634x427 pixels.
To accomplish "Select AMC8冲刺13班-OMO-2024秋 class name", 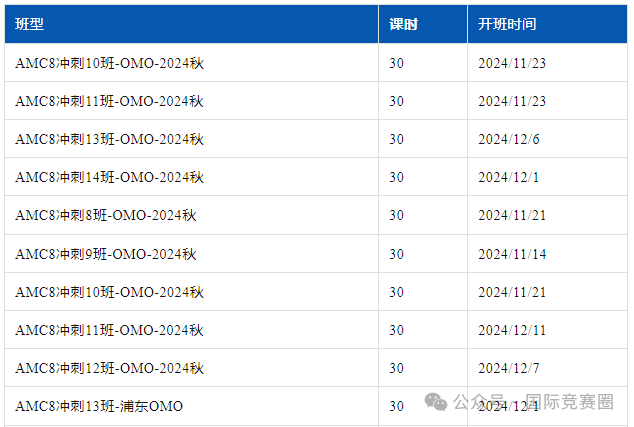I will tap(110, 139).
